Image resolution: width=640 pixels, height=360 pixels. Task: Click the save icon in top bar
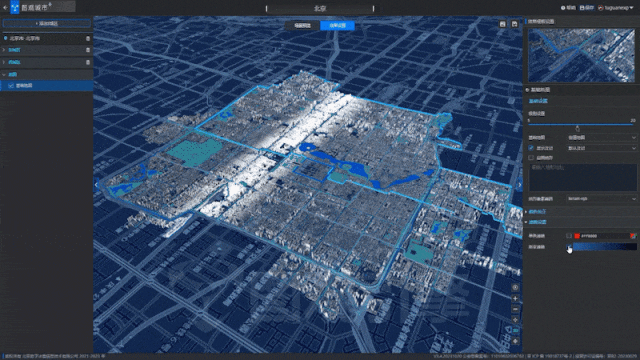[x=582, y=8]
